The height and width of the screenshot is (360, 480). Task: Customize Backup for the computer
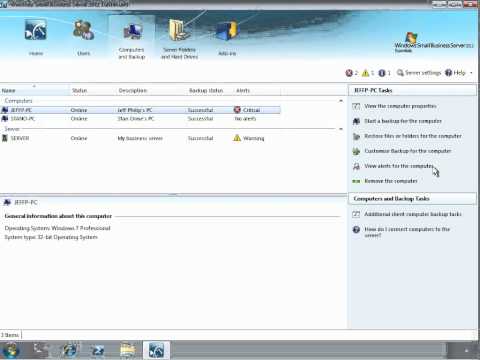408,151
